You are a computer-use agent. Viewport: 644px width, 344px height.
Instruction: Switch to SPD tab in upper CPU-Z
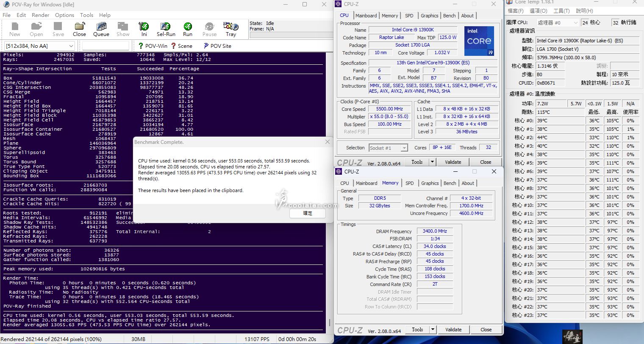409,16
